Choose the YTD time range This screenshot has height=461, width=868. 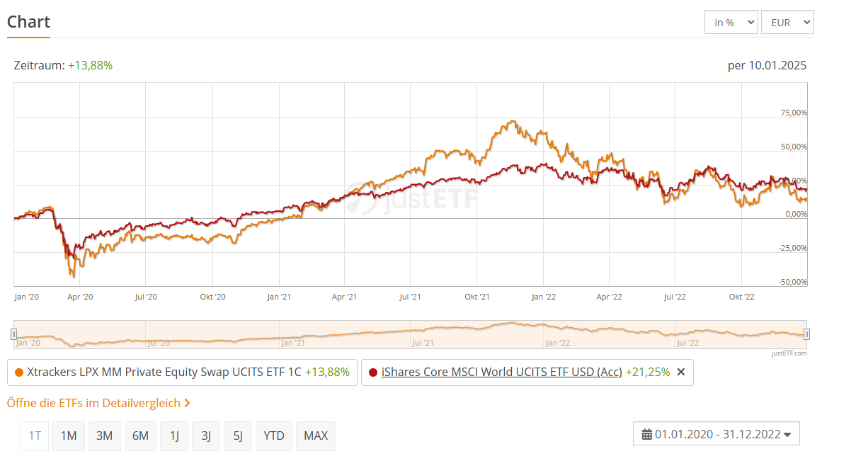pos(274,436)
